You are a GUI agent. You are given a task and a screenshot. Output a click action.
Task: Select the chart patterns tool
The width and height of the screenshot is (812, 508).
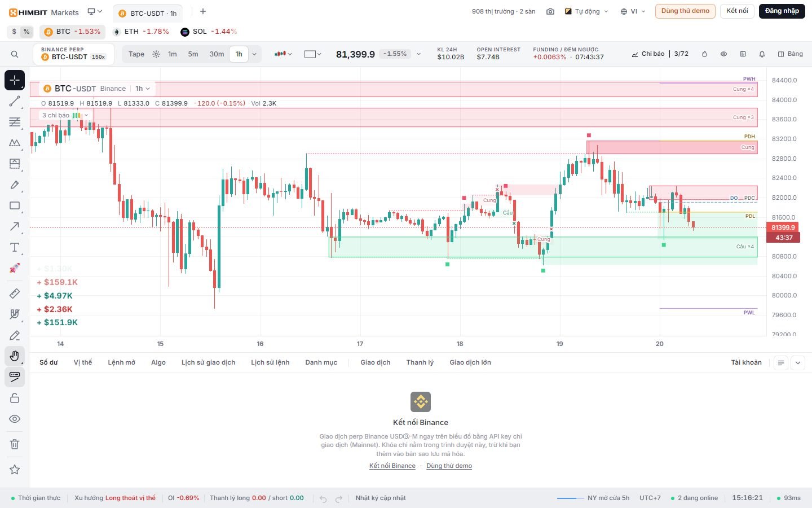pos(15,143)
